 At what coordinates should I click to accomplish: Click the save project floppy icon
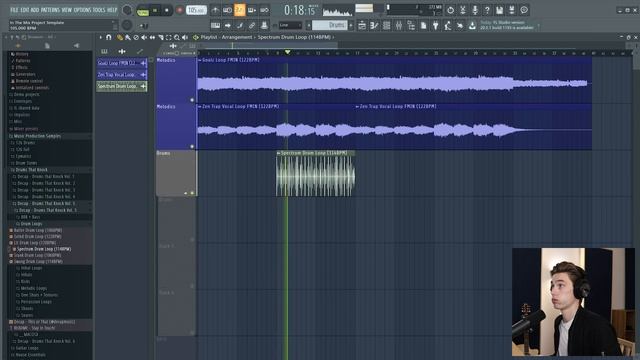[499, 10]
